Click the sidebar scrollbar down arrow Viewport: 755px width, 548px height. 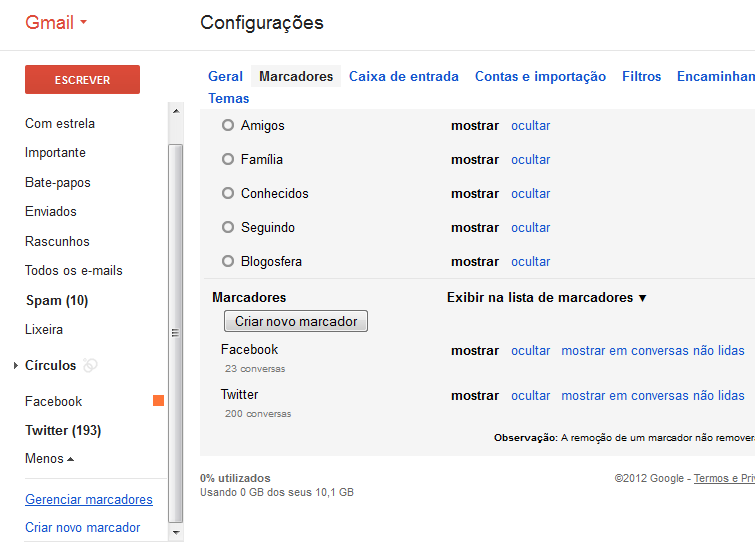(x=176, y=533)
